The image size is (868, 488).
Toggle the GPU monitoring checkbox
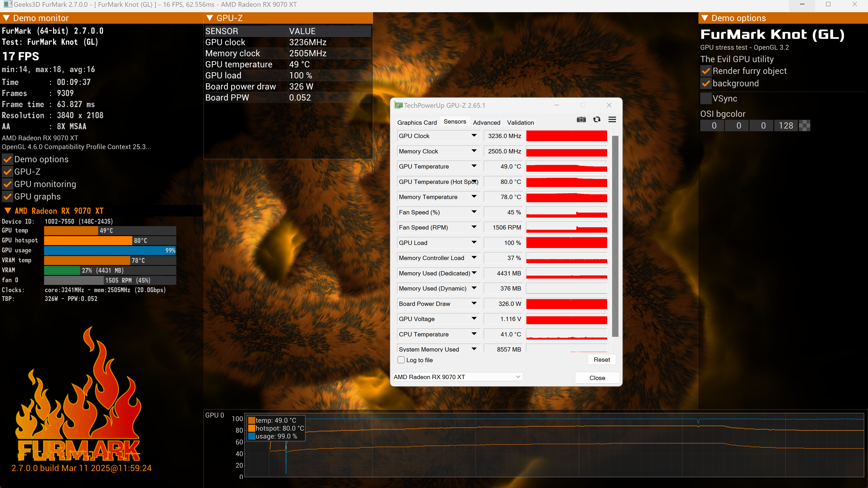tap(7, 184)
